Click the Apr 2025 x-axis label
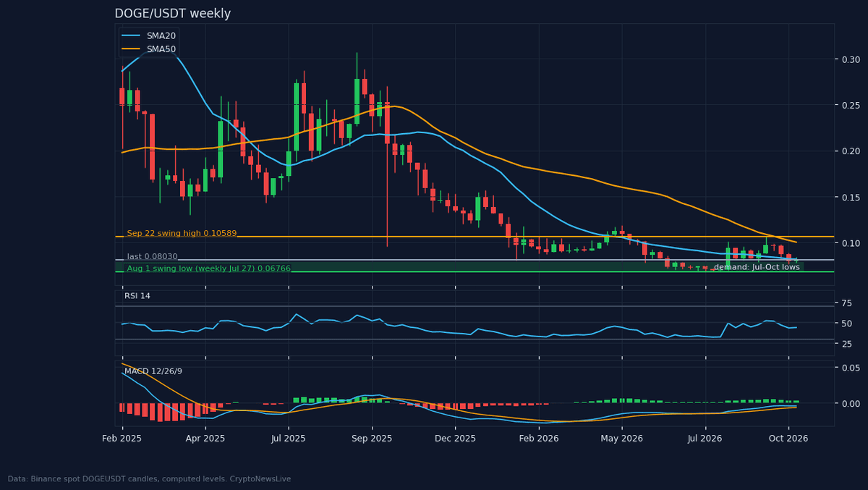This screenshot has height=490, width=868. [x=205, y=438]
